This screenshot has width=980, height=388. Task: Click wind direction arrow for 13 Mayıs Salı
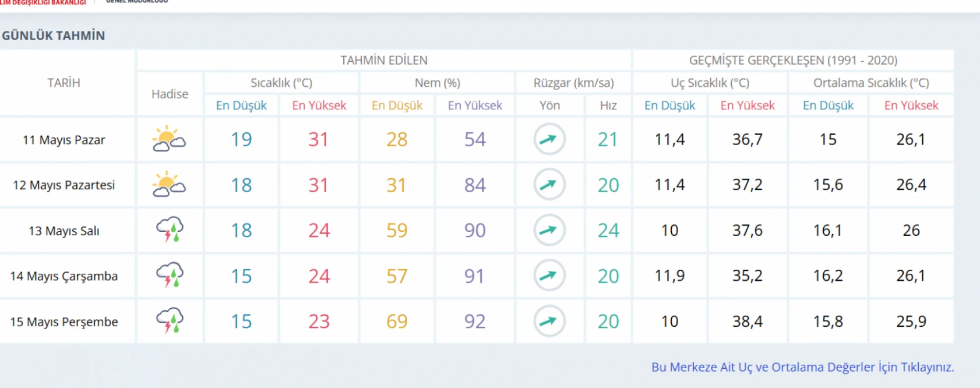549,230
